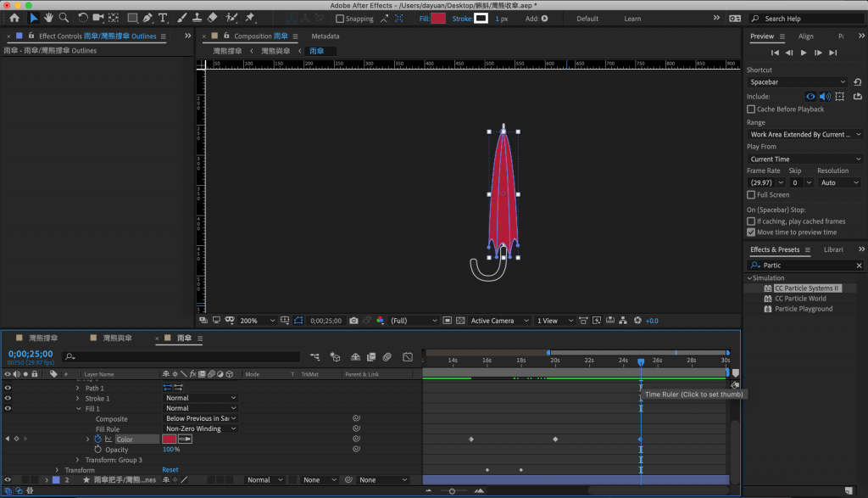Select the Brush tool
The height and width of the screenshot is (498, 868).
[x=181, y=19]
